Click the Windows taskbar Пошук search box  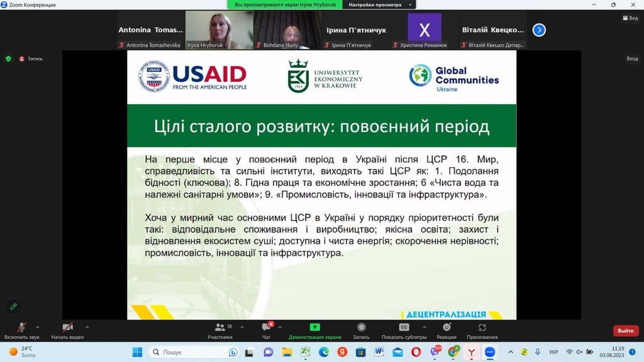coord(193,352)
